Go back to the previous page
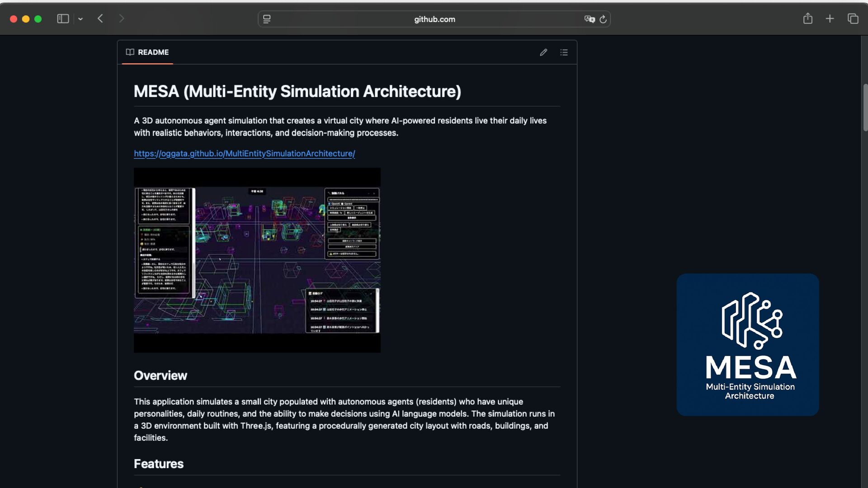 click(x=100, y=19)
